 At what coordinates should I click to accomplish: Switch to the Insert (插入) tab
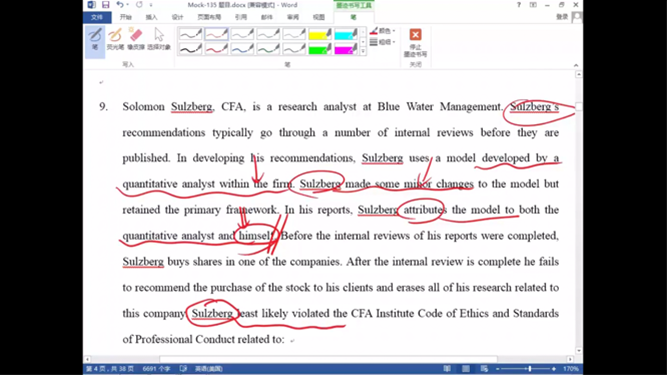151,17
